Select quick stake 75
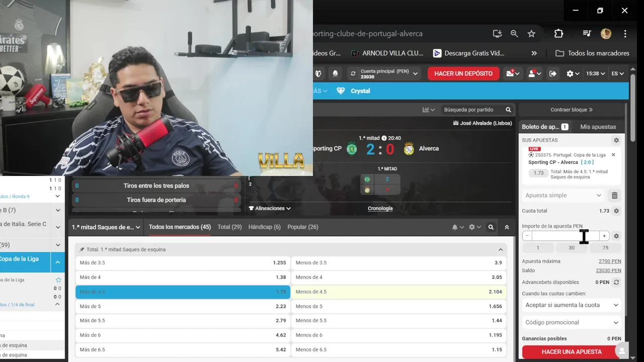The image size is (644, 362). tap(605, 248)
